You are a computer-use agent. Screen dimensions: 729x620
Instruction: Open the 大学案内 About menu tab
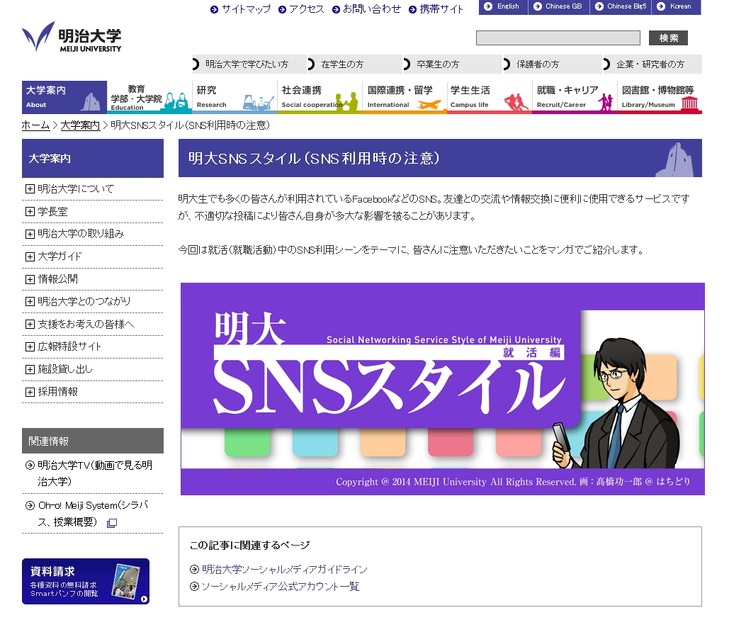(x=64, y=97)
